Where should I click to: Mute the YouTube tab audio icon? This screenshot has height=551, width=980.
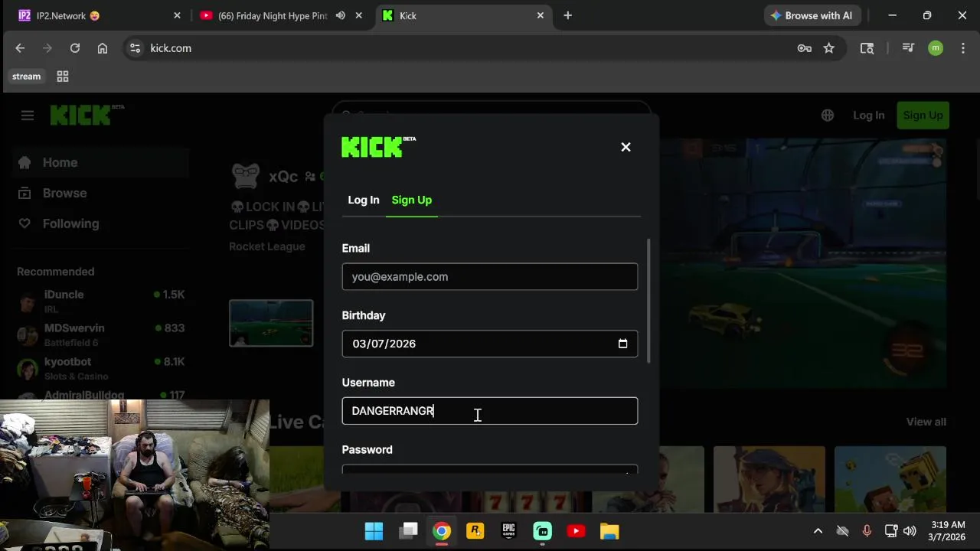340,15
